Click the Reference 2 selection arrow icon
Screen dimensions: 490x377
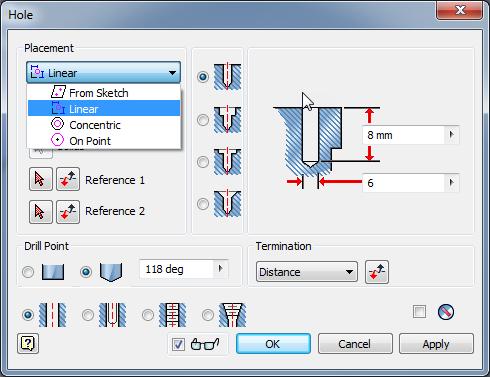[x=41, y=212]
